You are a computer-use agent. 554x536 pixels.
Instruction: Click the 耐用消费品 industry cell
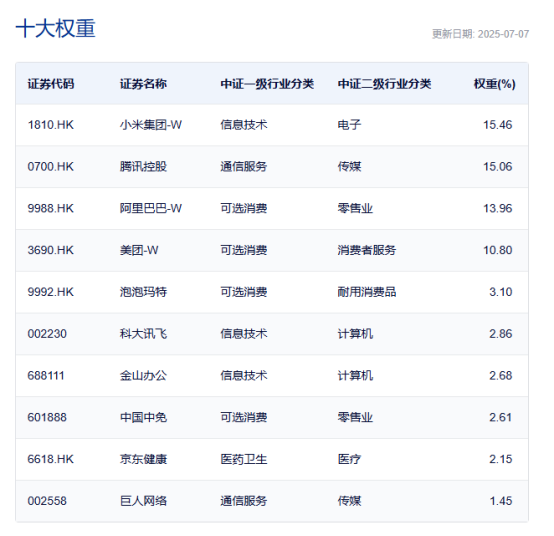(x=367, y=292)
